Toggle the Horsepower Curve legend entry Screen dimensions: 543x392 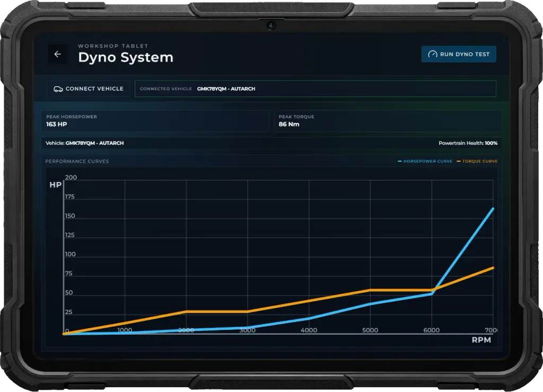point(425,161)
